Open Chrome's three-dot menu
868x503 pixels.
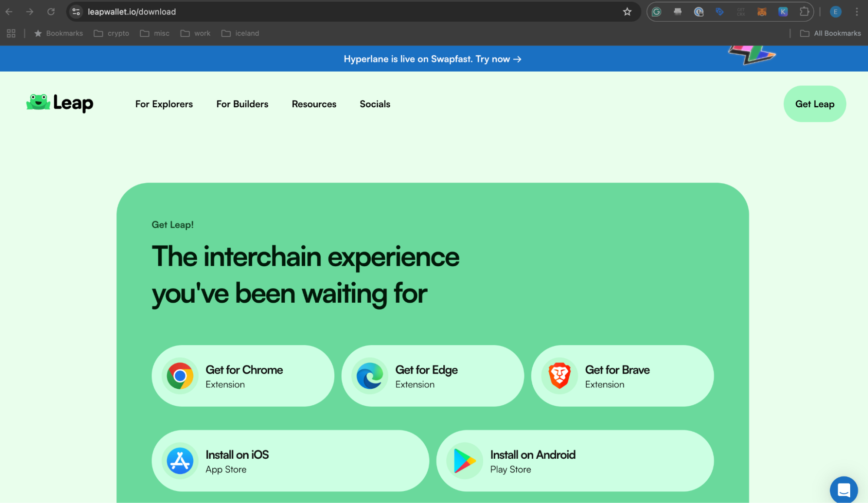[857, 12]
